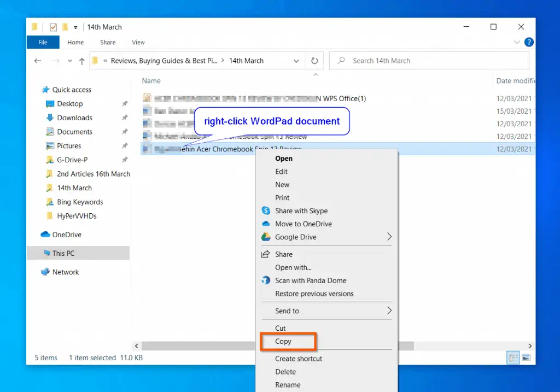
Task: Navigate back with the back arrow
Action: point(38,61)
